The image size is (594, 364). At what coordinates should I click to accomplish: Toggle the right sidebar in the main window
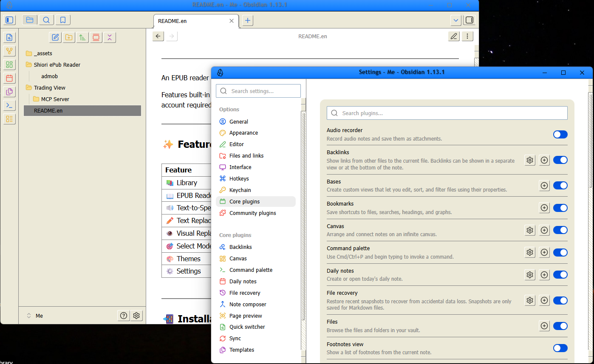click(x=470, y=20)
